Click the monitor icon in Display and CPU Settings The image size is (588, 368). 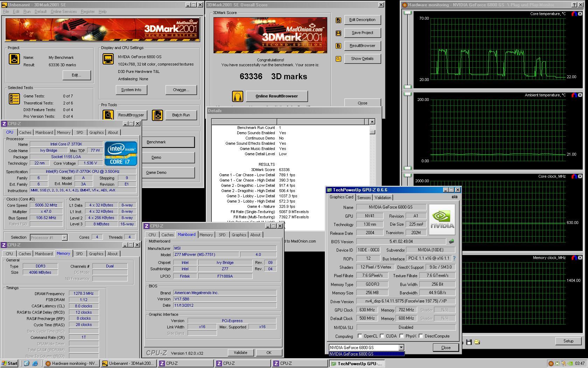click(x=108, y=59)
